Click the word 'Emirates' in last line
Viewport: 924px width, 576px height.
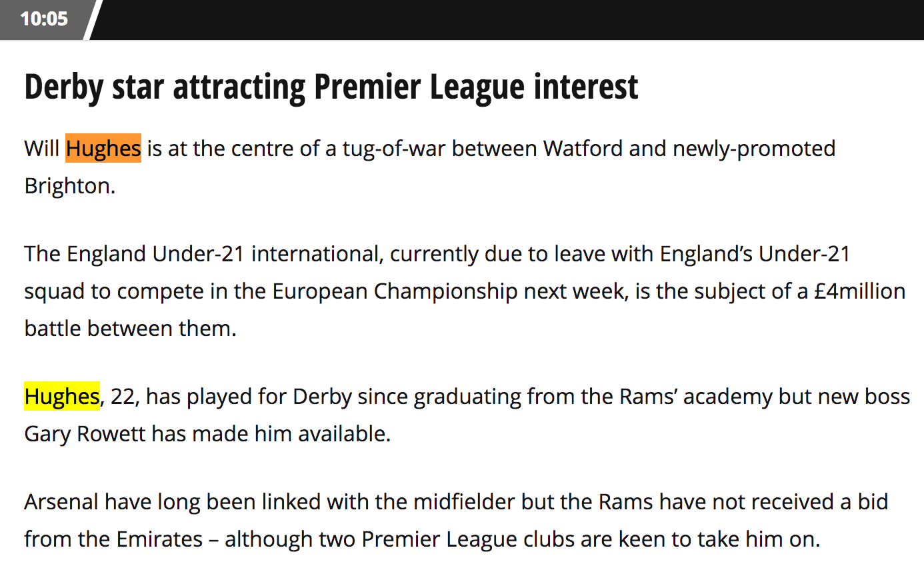pyautogui.click(x=159, y=539)
